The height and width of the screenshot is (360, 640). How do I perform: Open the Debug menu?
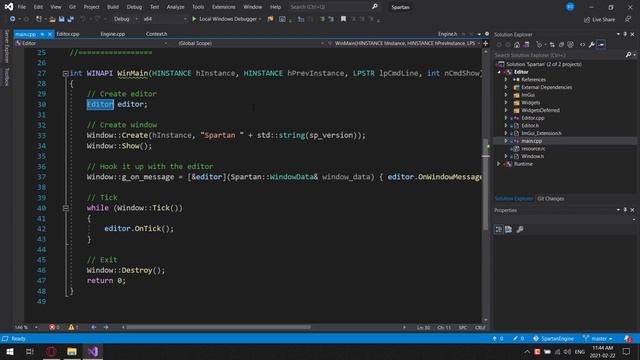coord(134,7)
